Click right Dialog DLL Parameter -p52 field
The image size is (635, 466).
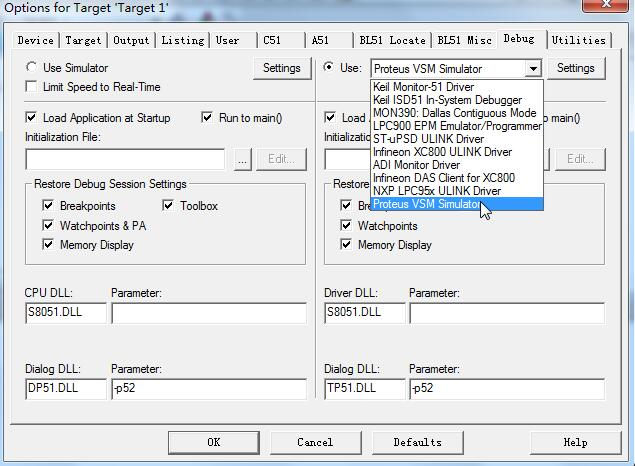tap(507, 389)
